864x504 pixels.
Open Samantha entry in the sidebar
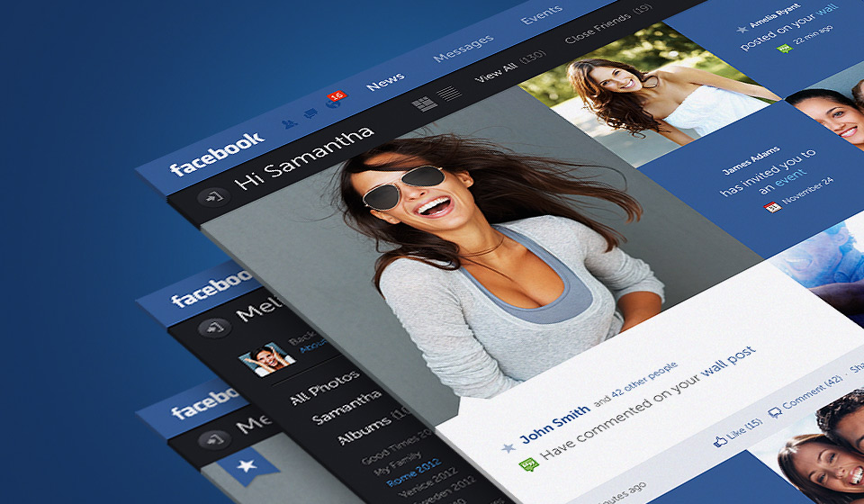346,407
